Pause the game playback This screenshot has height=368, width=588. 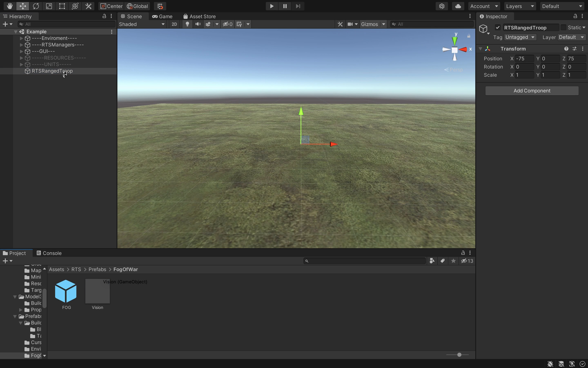tap(285, 6)
